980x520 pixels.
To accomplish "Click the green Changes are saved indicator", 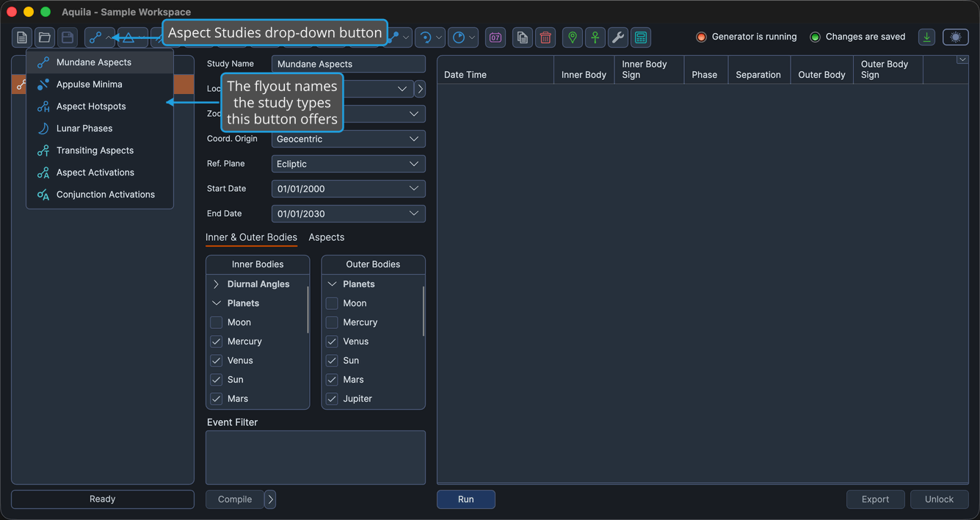I will pyautogui.click(x=815, y=37).
